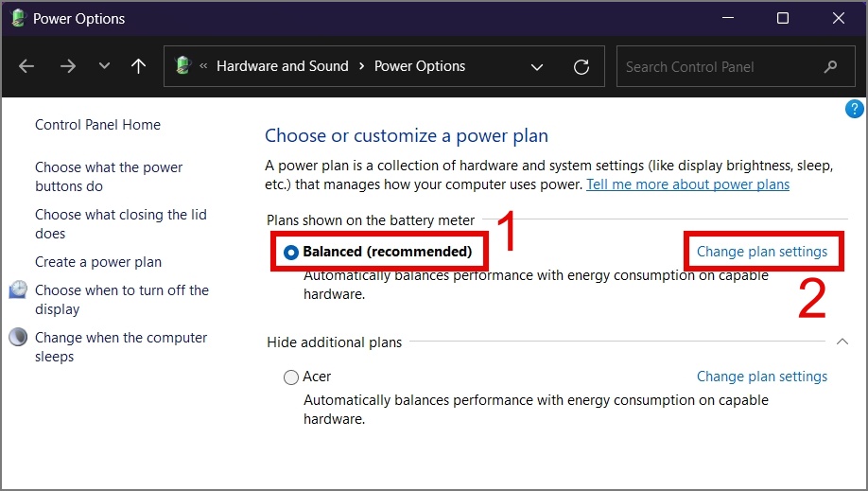This screenshot has height=491, width=868.
Task: Focus the Search Control Panel field
Action: click(x=736, y=66)
